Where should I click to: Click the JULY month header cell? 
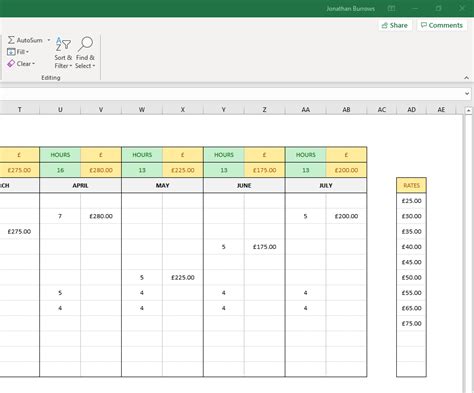(x=326, y=185)
